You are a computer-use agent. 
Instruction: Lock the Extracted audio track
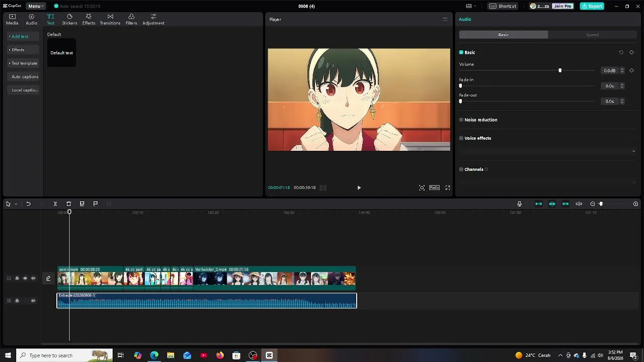pyautogui.click(x=17, y=301)
